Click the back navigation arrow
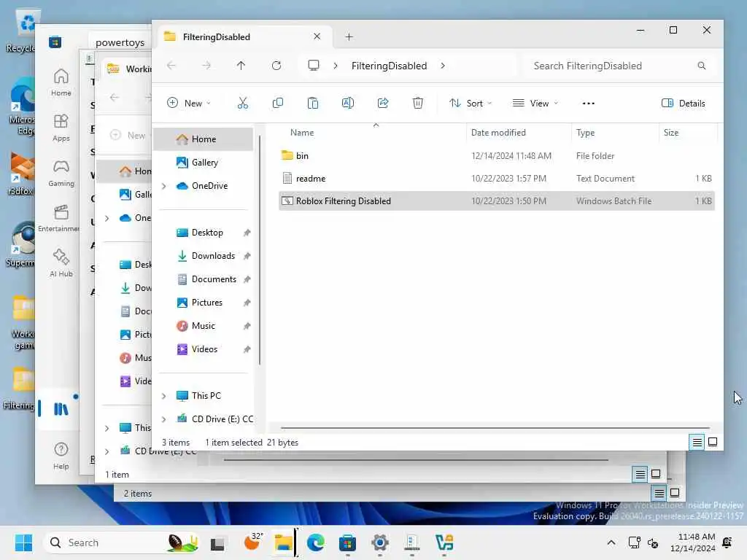The height and width of the screenshot is (560, 747). [x=171, y=66]
